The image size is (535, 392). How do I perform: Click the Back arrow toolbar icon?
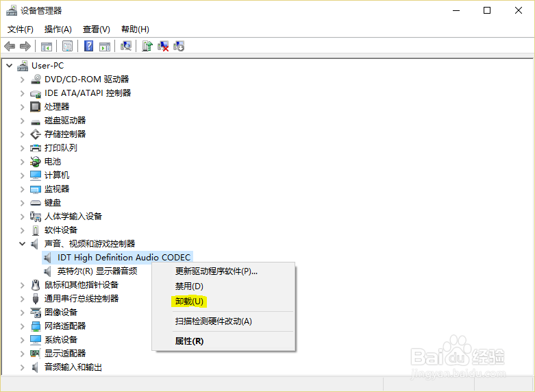pos(10,46)
